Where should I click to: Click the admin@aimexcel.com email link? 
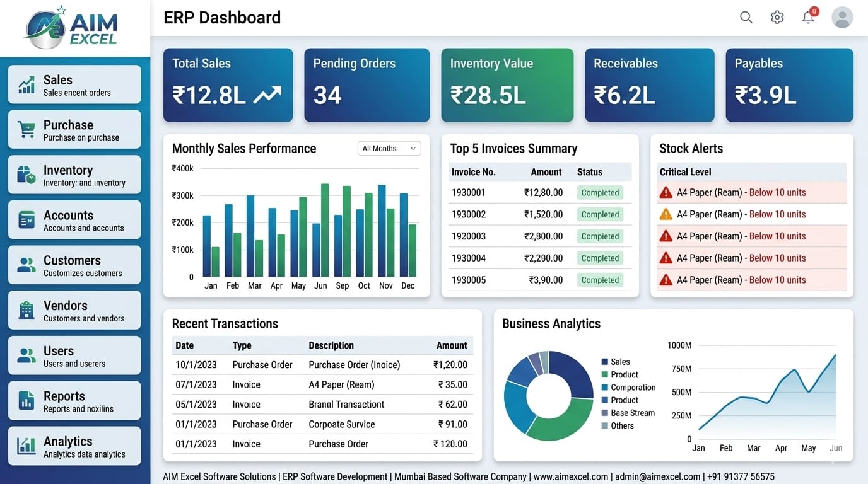(x=658, y=476)
